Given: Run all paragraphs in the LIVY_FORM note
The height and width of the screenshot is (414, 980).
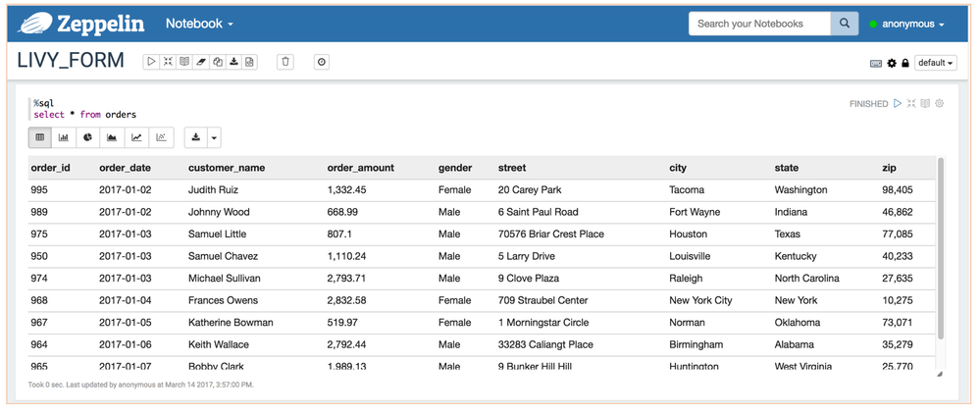Looking at the screenshot, I should [x=151, y=61].
